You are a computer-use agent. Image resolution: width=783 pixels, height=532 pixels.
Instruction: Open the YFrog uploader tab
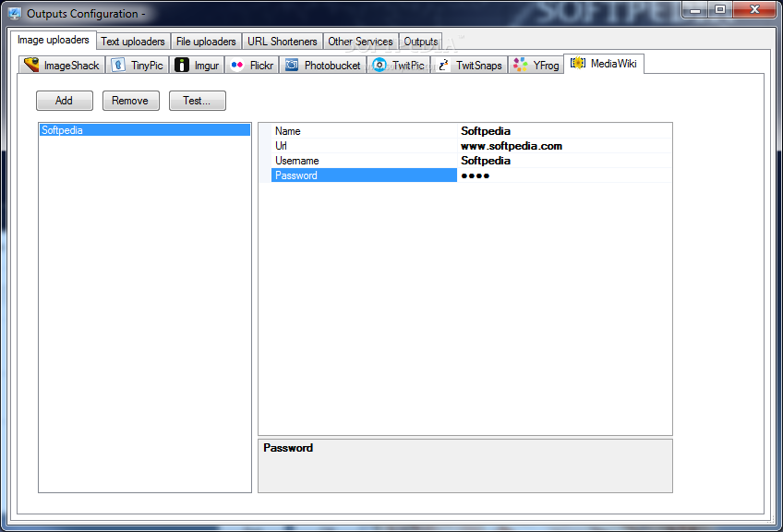click(536, 66)
